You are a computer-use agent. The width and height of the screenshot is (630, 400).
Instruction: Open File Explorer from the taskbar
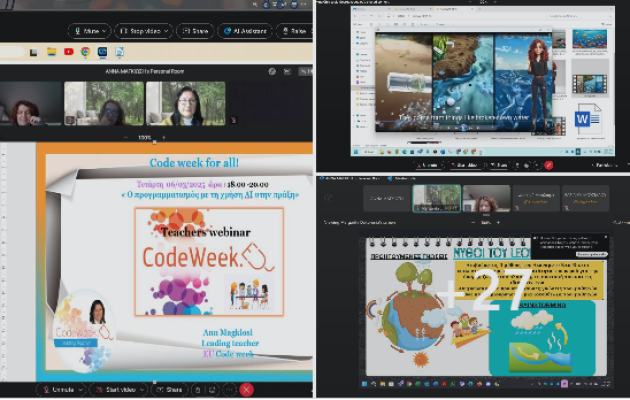[x=51, y=52]
